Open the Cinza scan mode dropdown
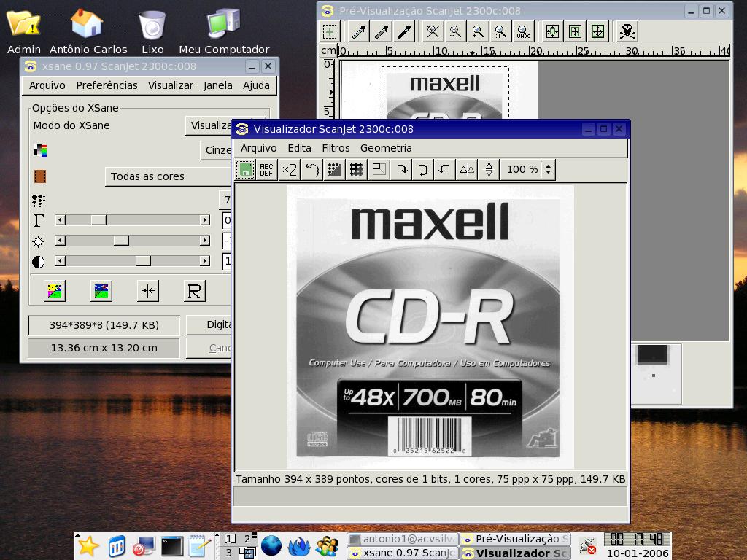This screenshot has height=560, width=747. [x=217, y=150]
